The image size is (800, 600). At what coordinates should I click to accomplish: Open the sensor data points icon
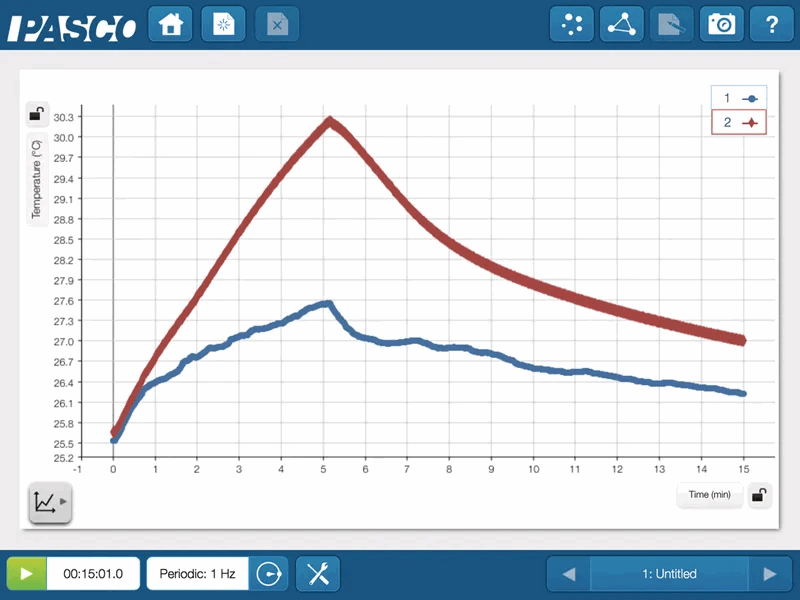(572, 25)
